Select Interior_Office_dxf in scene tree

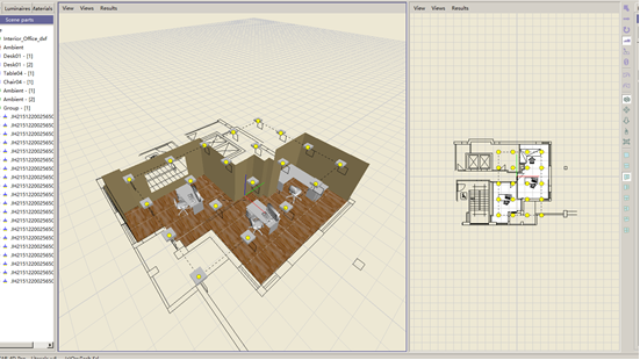(25, 39)
